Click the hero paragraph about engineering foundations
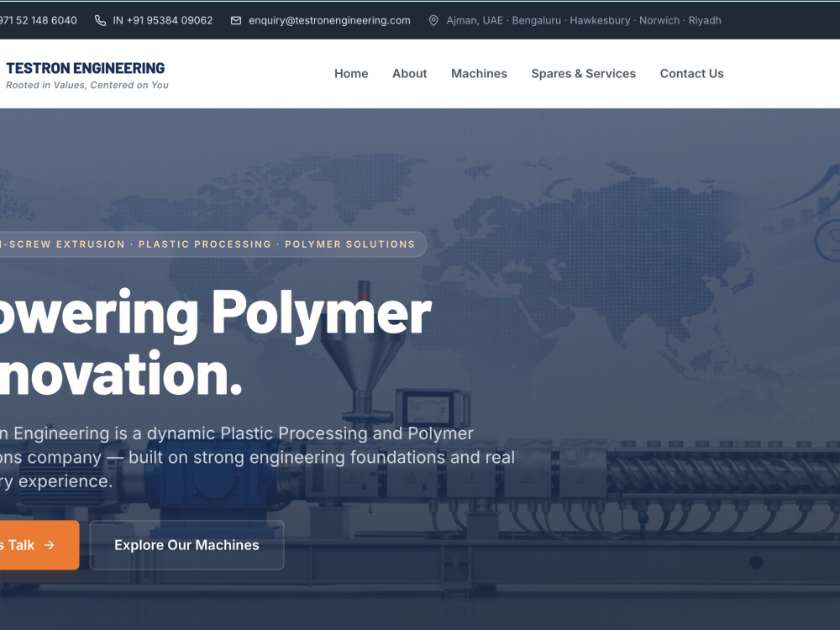Image resolution: width=840 pixels, height=630 pixels. coord(257,457)
